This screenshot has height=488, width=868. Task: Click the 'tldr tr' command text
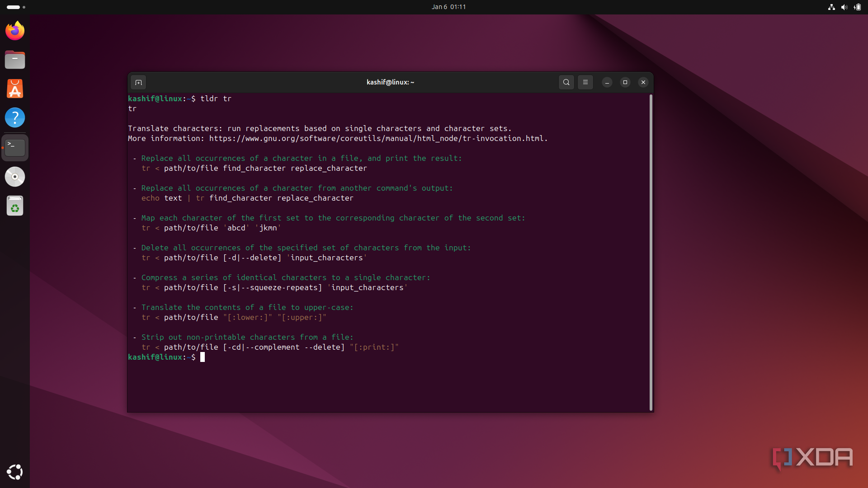point(216,99)
